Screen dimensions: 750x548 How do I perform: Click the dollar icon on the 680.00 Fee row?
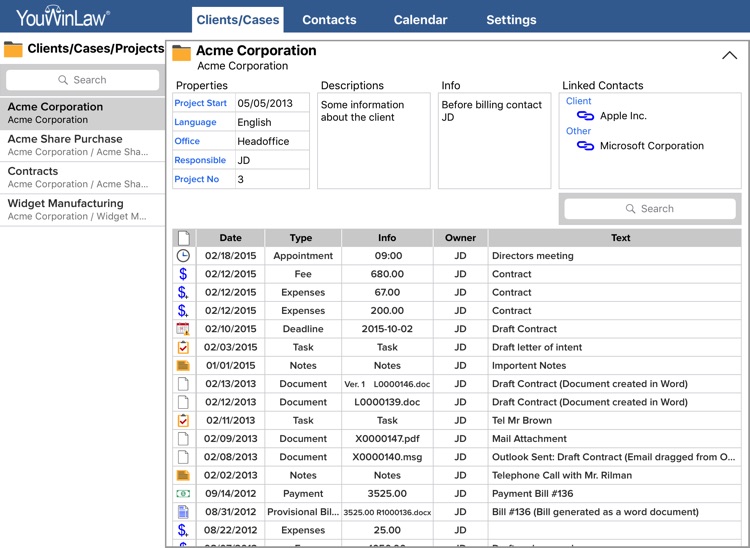click(x=183, y=274)
